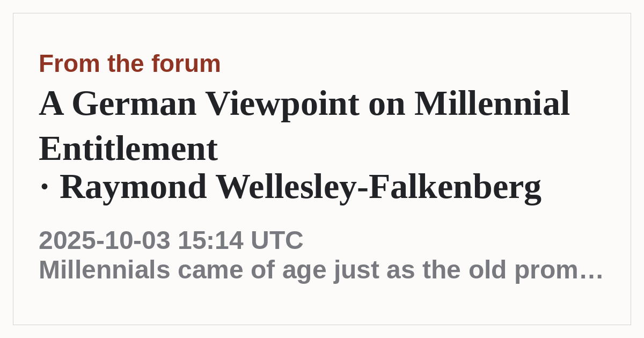
Task: Click the word "German" in the title
Action: coord(134,104)
